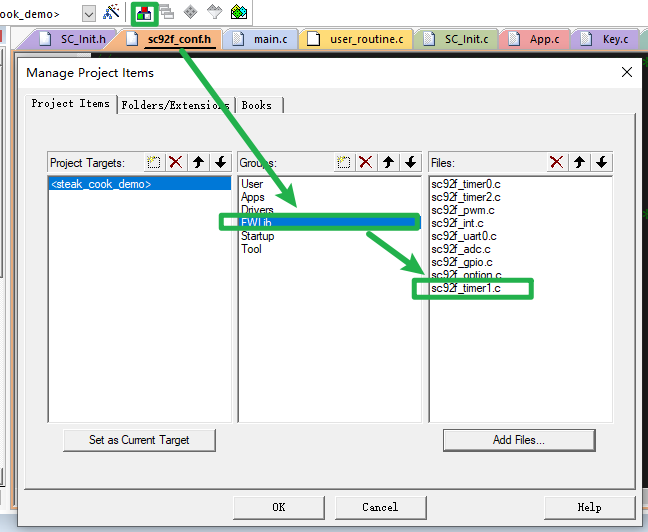Viewport: 648px width, 532px height.
Task: Open the SC_Init.c editor tab
Action: click(x=457, y=39)
